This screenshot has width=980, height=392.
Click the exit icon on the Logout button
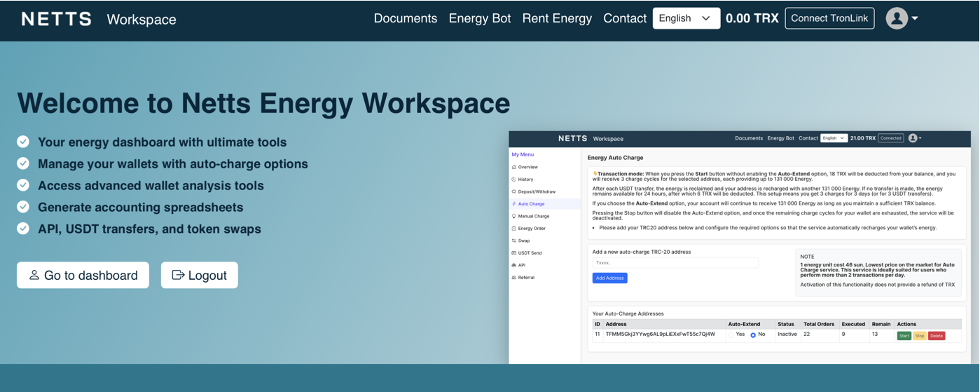click(178, 275)
